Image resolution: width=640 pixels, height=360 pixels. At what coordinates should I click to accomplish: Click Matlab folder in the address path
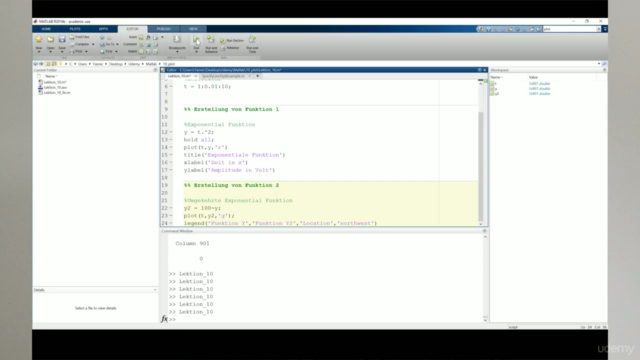tap(151, 64)
